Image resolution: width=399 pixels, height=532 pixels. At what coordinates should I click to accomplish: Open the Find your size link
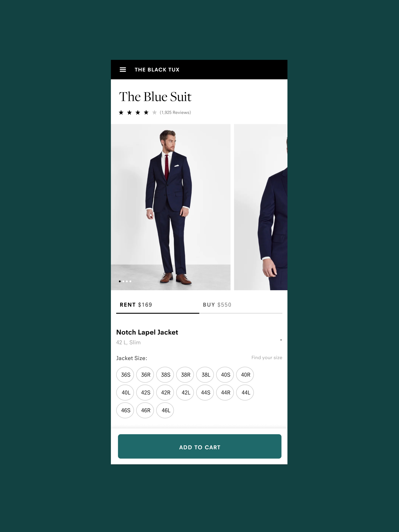pos(267,358)
